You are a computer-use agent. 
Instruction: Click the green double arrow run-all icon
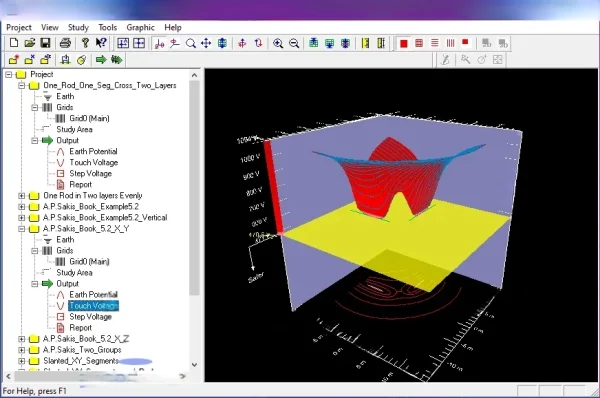coord(117,59)
